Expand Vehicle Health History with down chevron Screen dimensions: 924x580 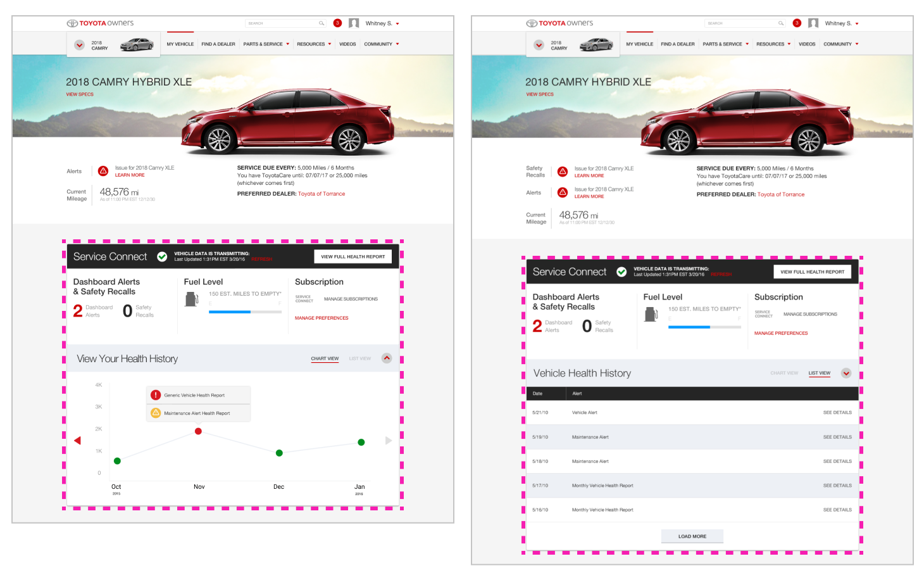tap(846, 373)
